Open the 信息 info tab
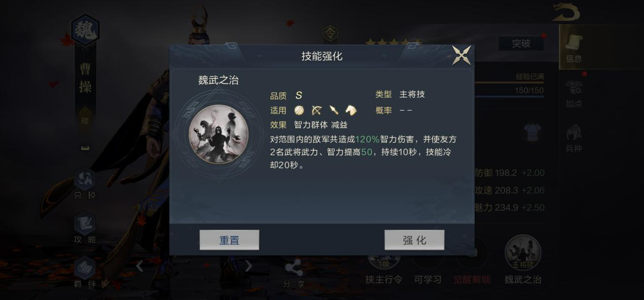This screenshot has height=300, width=644. pyautogui.click(x=574, y=48)
